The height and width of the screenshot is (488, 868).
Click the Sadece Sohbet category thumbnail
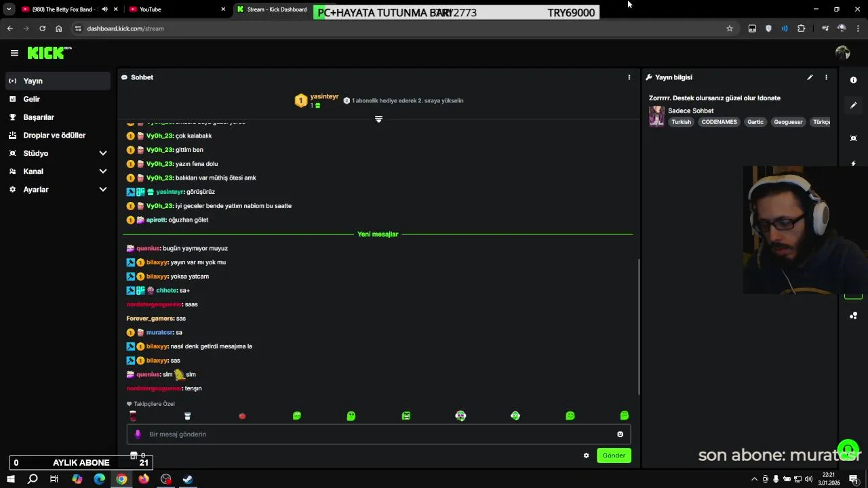click(656, 116)
